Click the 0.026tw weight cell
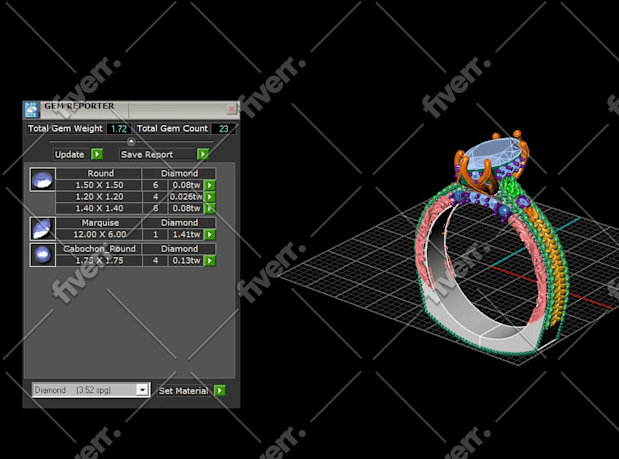This screenshot has width=619, height=459. 186,197
